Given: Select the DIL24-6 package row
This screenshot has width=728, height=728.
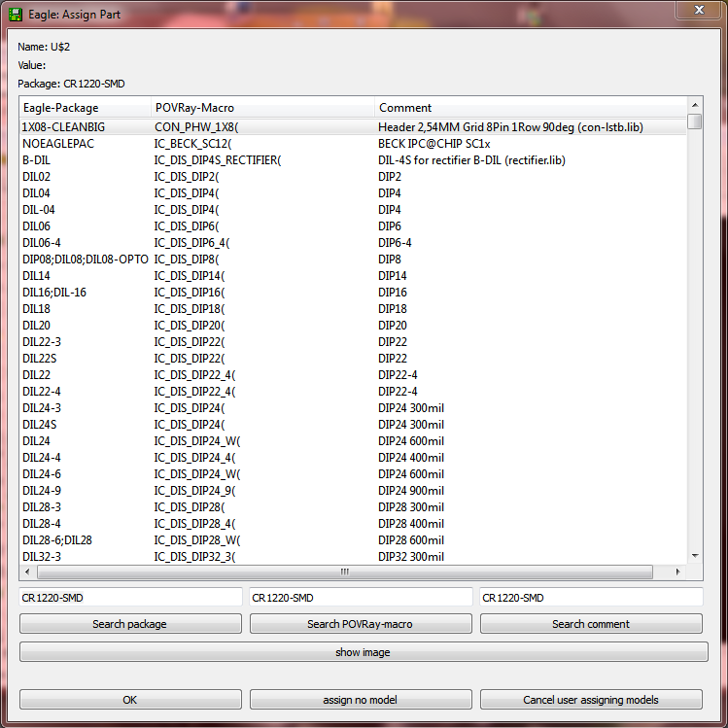Looking at the screenshot, I should (x=353, y=474).
